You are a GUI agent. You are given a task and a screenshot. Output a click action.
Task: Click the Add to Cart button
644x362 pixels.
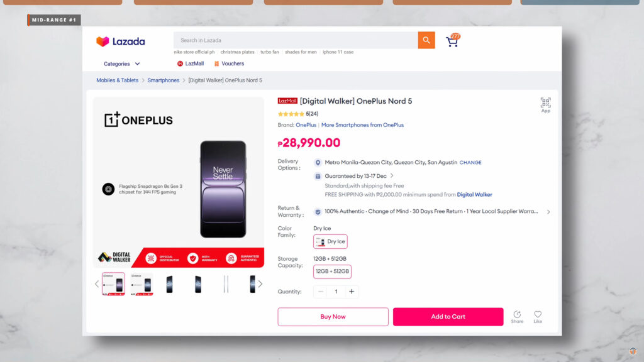[448, 317]
